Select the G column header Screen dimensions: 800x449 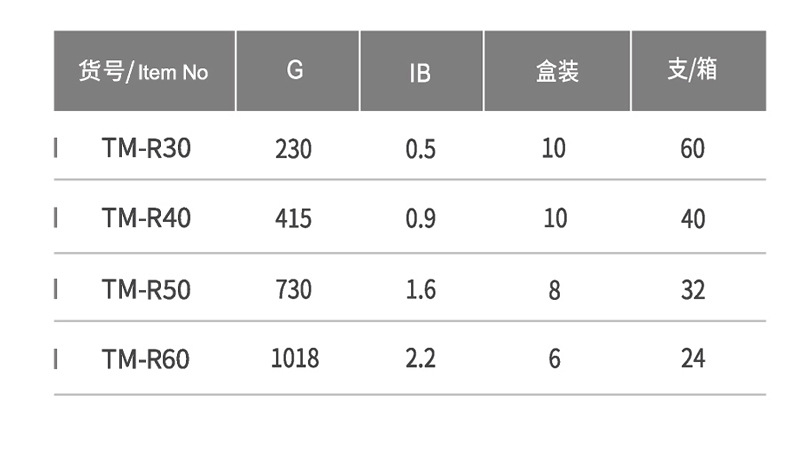pyautogui.click(x=295, y=72)
